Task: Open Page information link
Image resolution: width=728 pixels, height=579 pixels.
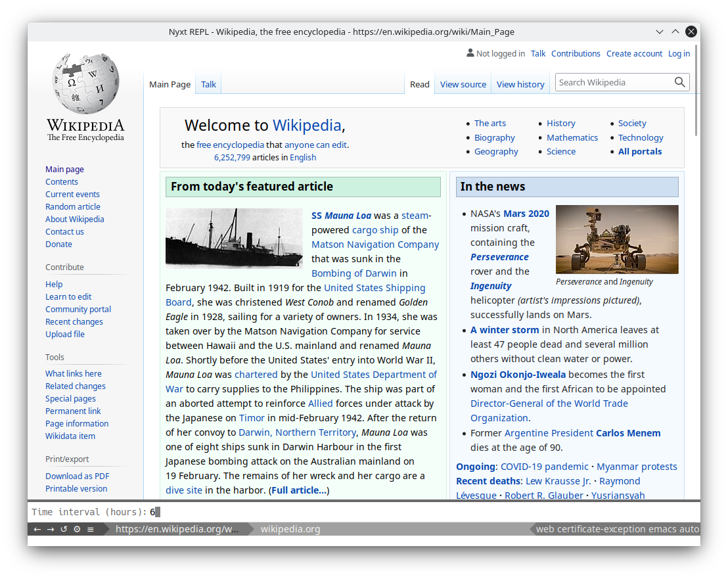Action: pos(77,424)
